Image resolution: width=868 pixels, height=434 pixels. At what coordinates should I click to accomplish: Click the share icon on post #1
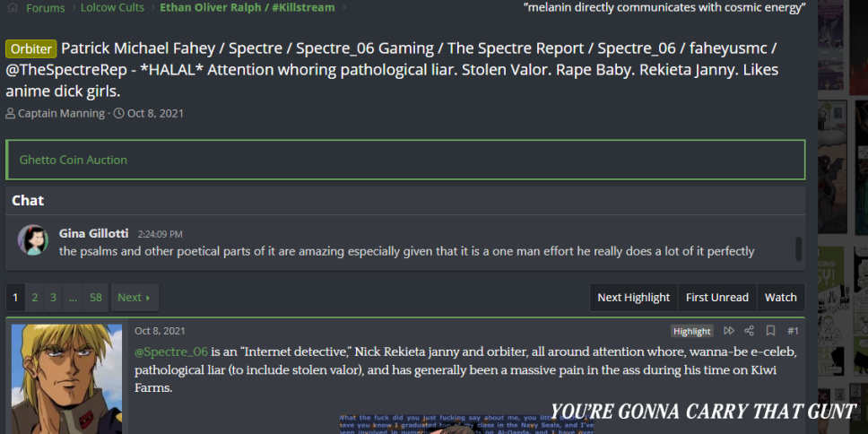pos(749,331)
